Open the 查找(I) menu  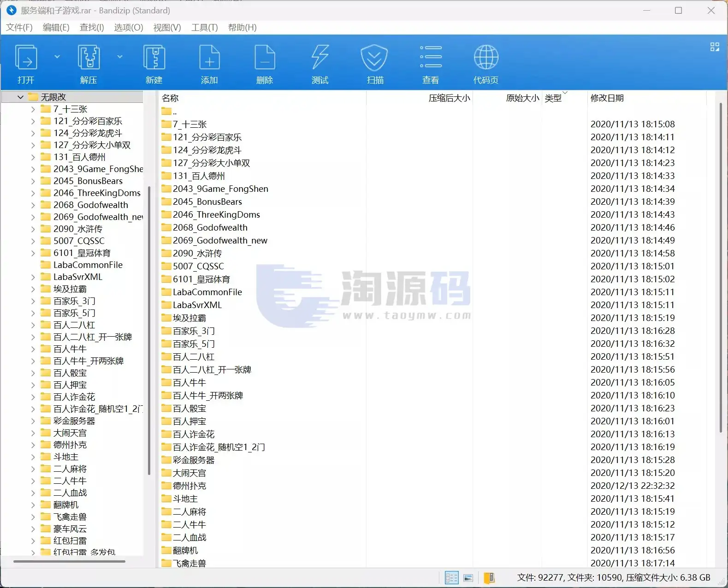point(92,27)
